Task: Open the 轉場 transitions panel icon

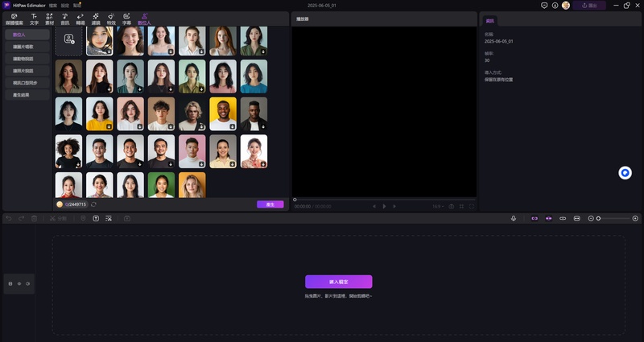Action: coord(80,18)
